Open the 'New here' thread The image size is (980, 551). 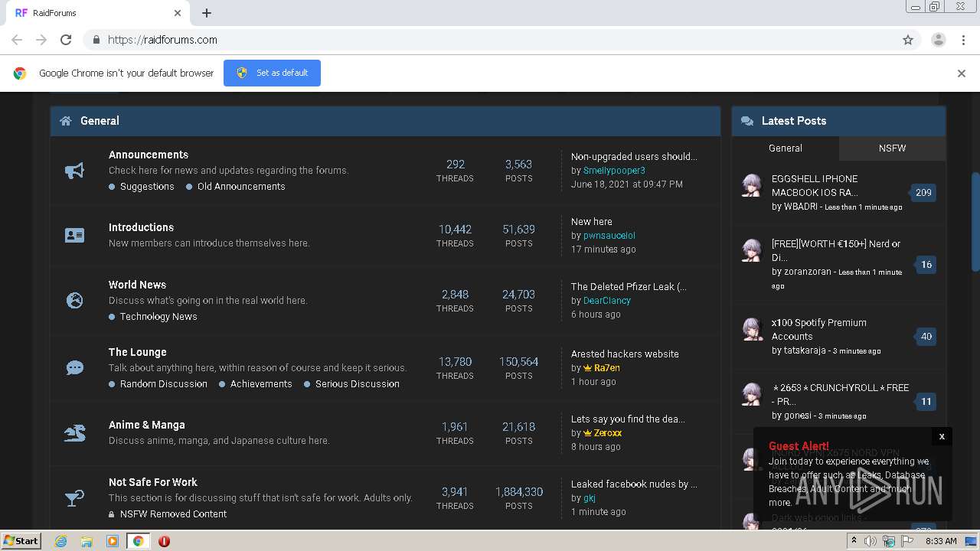(592, 222)
